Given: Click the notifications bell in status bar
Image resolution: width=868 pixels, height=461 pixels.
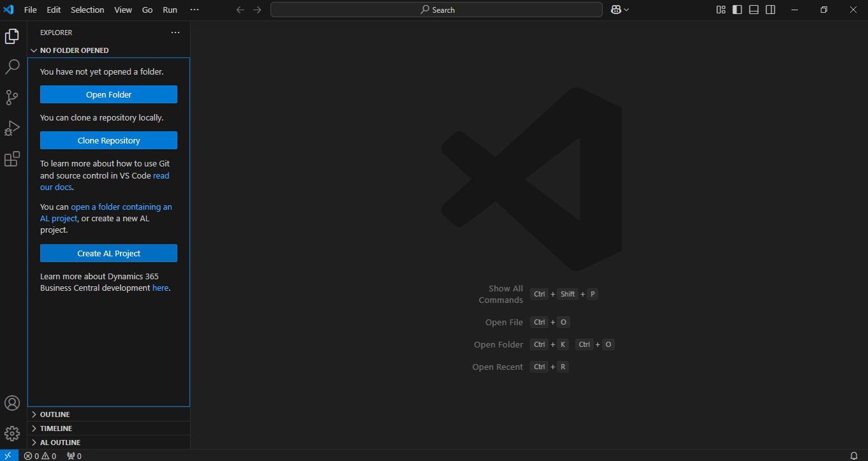Looking at the screenshot, I should coord(854,456).
